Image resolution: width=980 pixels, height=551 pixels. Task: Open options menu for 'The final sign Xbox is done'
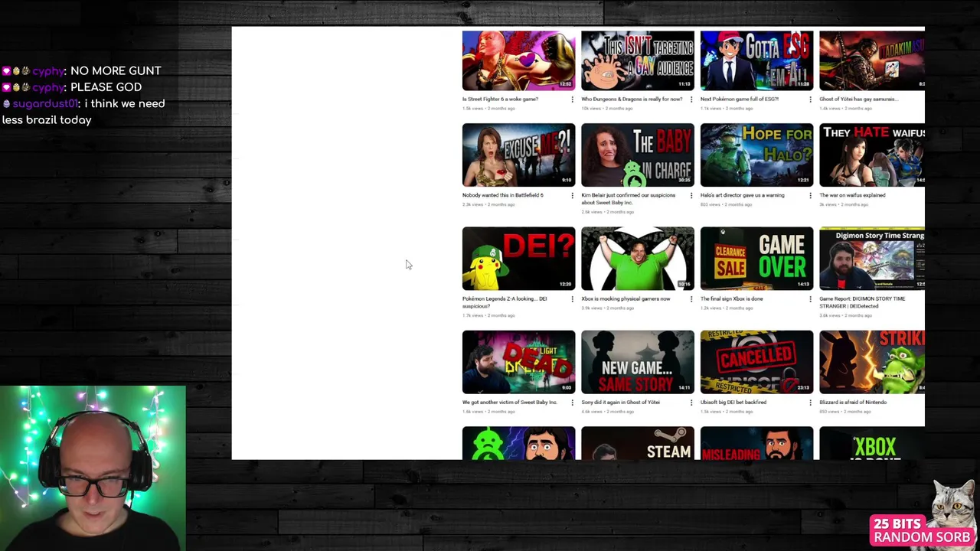coord(810,299)
